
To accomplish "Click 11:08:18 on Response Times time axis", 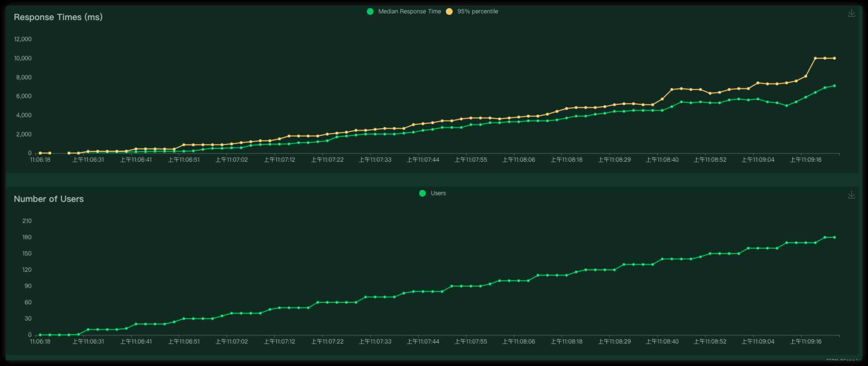I will tap(566, 160).
